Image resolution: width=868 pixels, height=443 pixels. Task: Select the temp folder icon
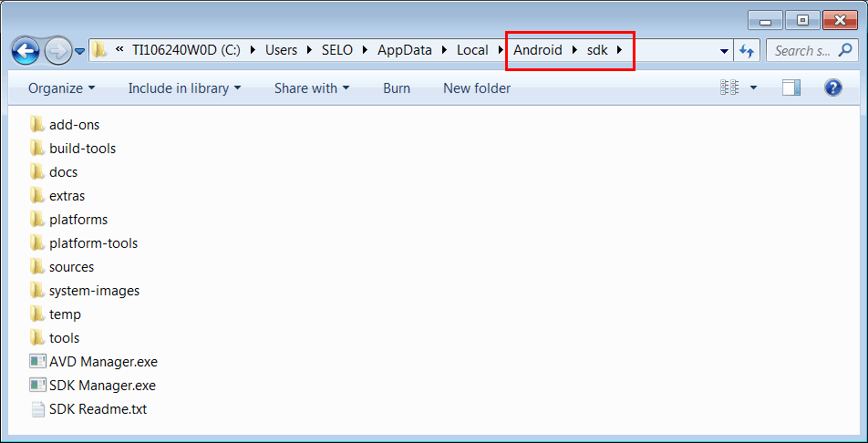[36, 314]
